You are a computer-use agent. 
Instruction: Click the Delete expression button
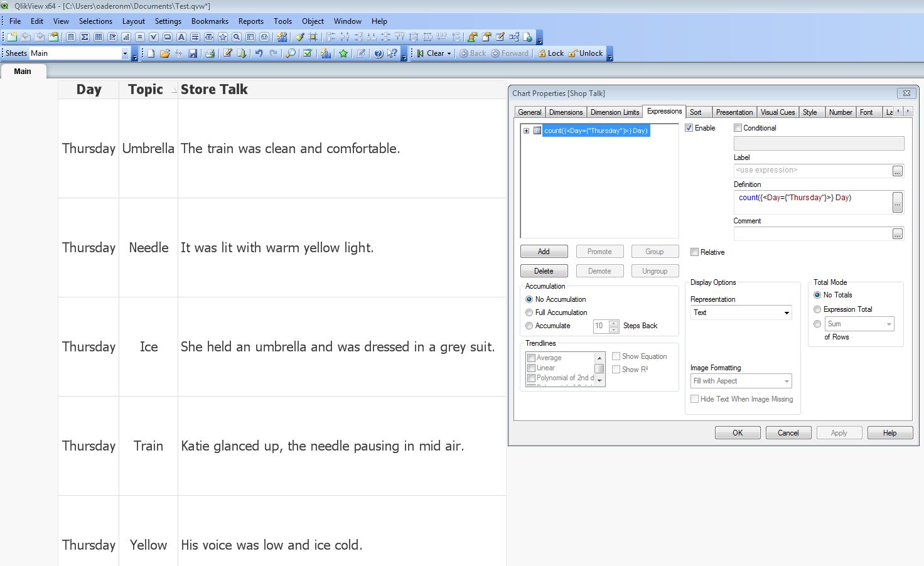pyautogui.click(x=544, y=271)
